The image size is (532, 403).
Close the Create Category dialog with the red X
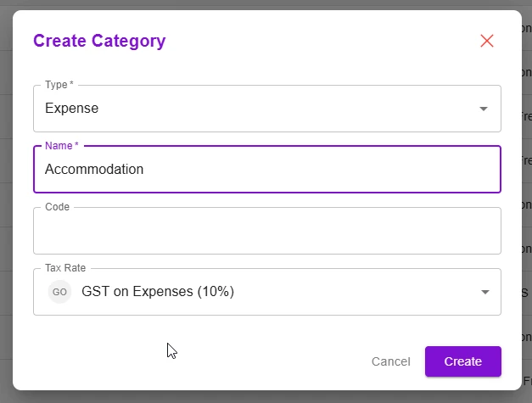(x=487, y=41)
